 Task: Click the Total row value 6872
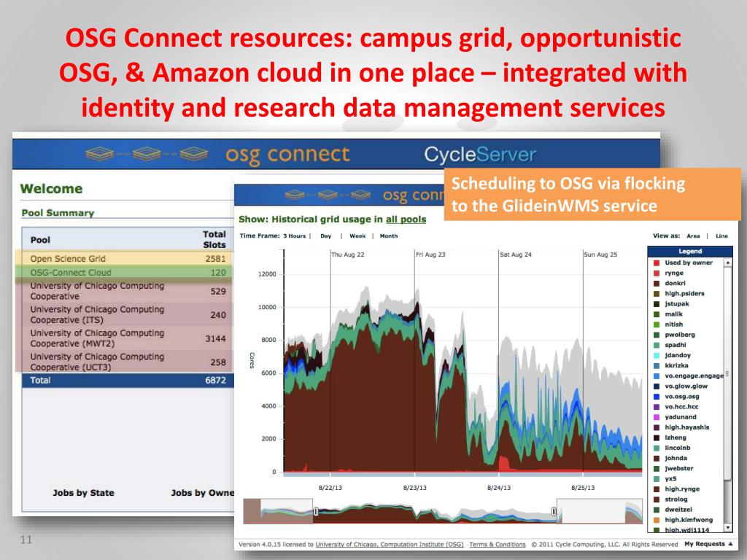click(215, 381)
